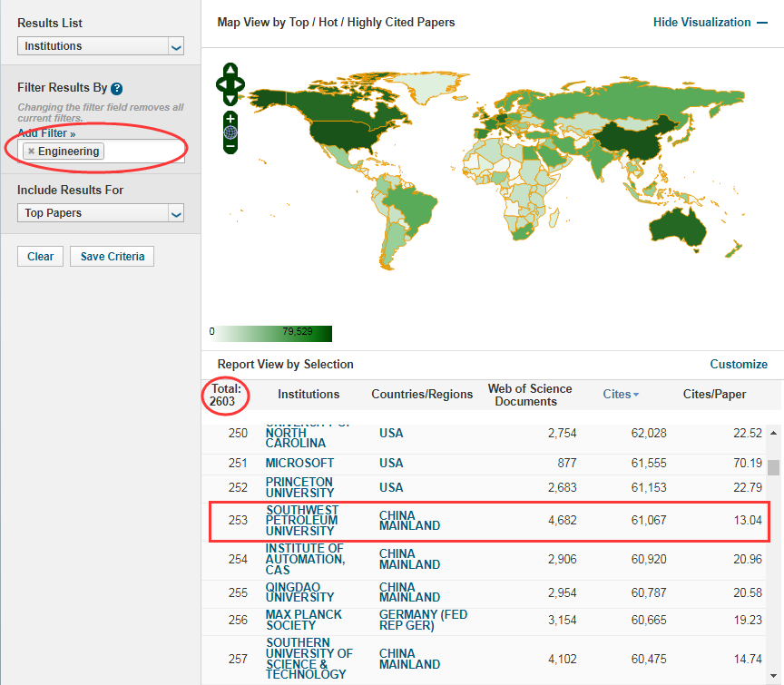Zoom in on the world map
This screenshot has height=685, width=784.
(x=230, y=119)
